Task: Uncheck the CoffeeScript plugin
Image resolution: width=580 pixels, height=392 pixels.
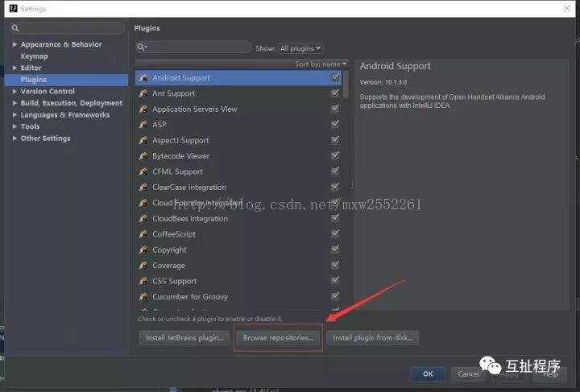Action: click(x=335, y=233)
